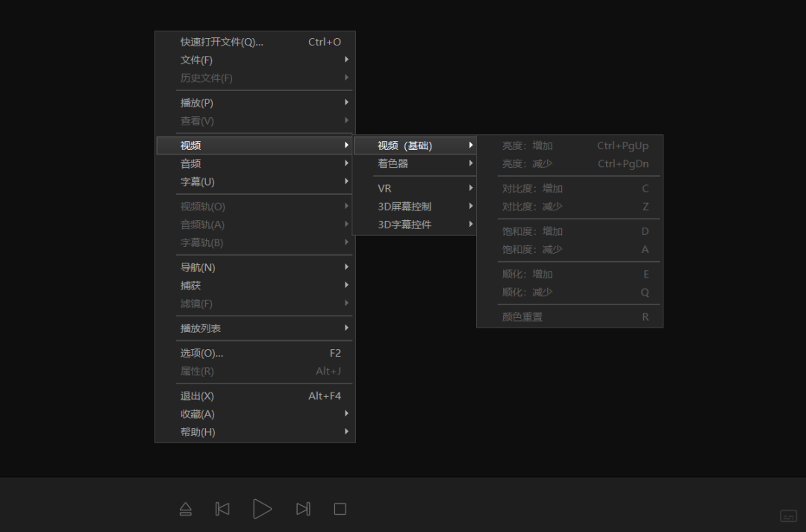
Task: Choose 对比度：增加 contrast increase
Action: pyautogui.click(x=569, y=188)
